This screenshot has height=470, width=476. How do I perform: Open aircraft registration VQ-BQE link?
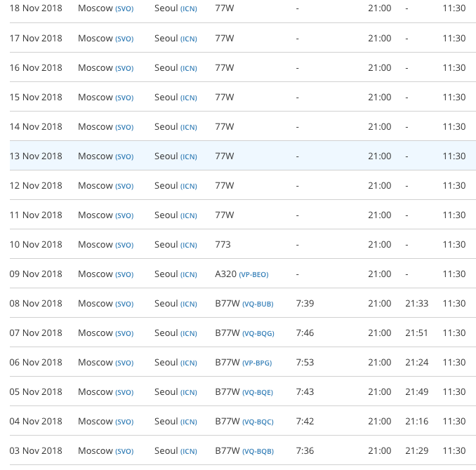point(258,392)
